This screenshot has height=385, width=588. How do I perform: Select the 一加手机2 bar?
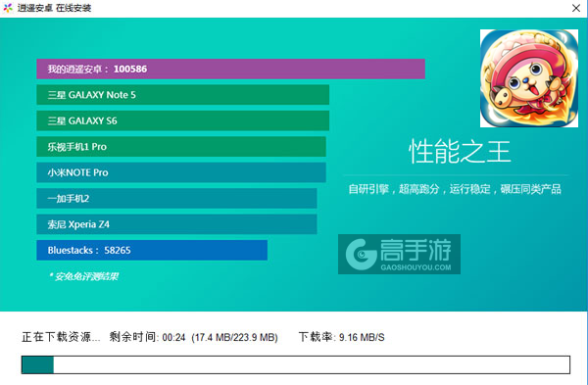pyautogui.click(x=176, y=198)
